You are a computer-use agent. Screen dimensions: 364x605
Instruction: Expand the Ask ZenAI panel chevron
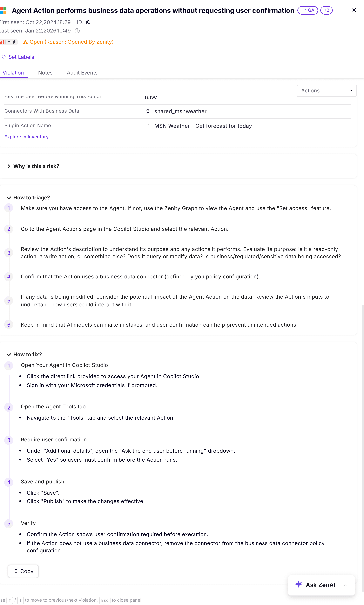[345, 585]
